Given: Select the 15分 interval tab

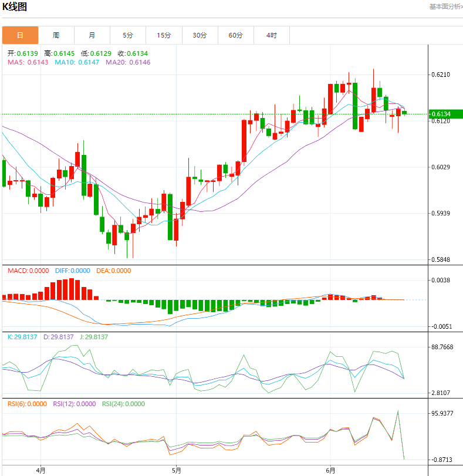Looking at the screenshot, I should [x=164, y=35].
